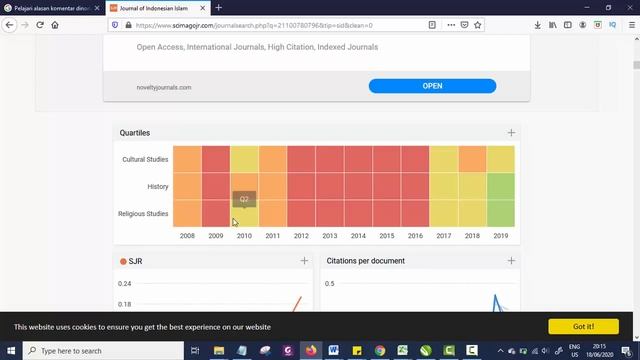Open the IQ extension

[612, 25]
